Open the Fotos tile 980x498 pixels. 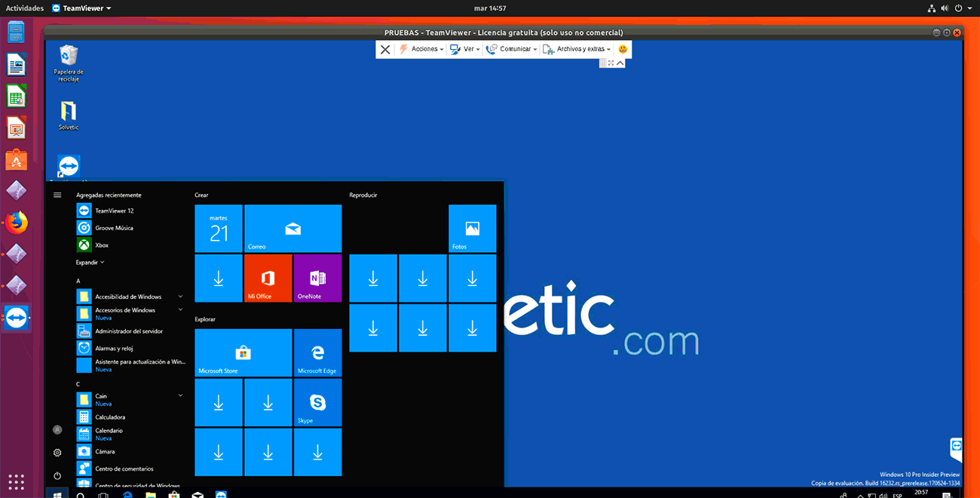point(472,229)
